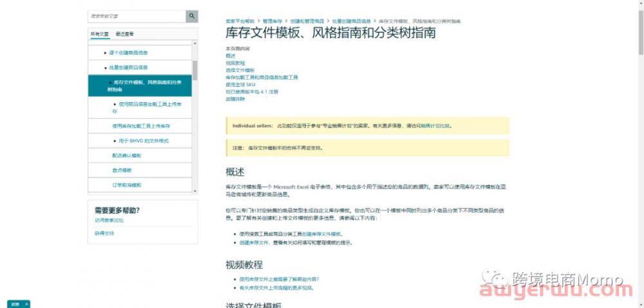Open 有关库存文件上传流程的更多视频 link
The height and width of the screenshot is (308, 644).
pyautogui.click(x=276, y=288)
